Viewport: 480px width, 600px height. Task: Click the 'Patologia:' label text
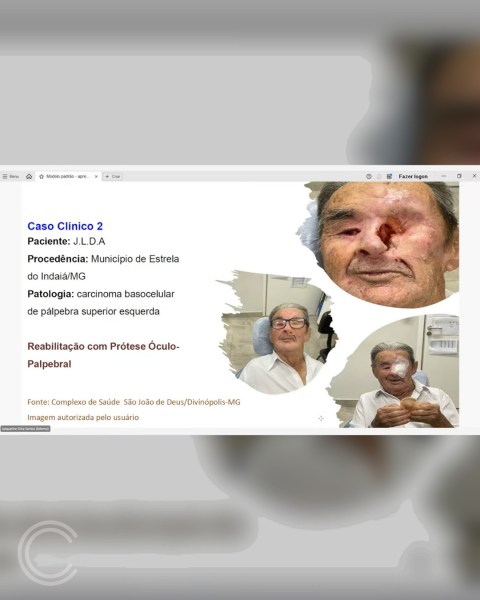[x=51, y=294]
